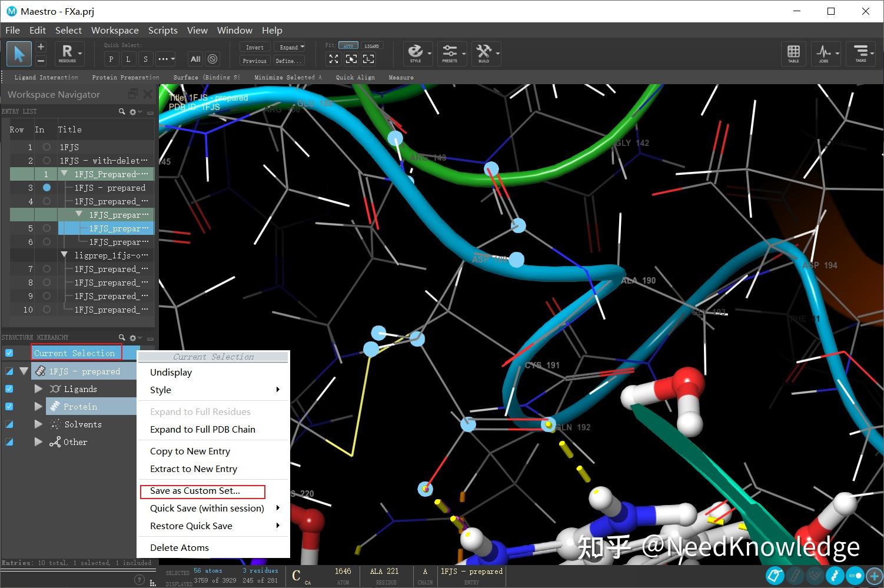This screenshot has height=588, width=884.
Task: Click the helix ribbon icon in bottom toolbar
Action: (835, 576)
